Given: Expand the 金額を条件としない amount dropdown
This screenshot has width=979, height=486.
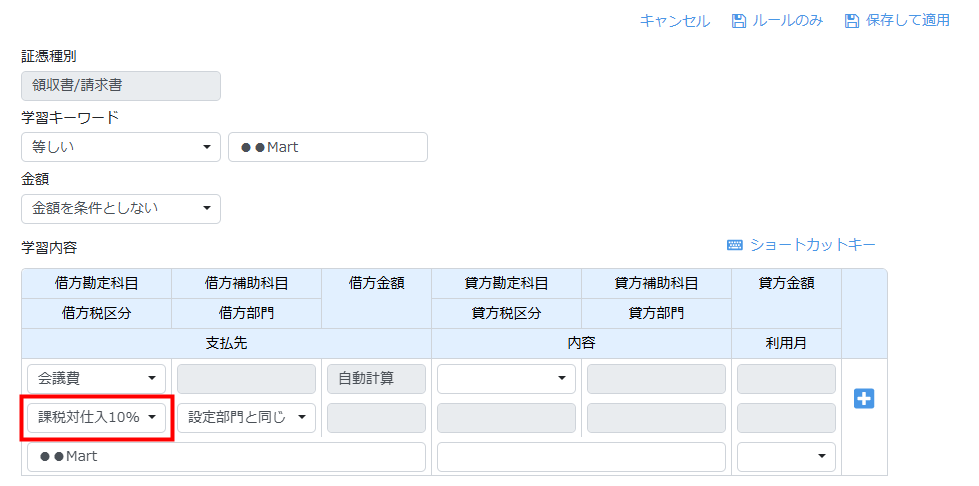Looking at the screenshot, I should coord(120,209).
